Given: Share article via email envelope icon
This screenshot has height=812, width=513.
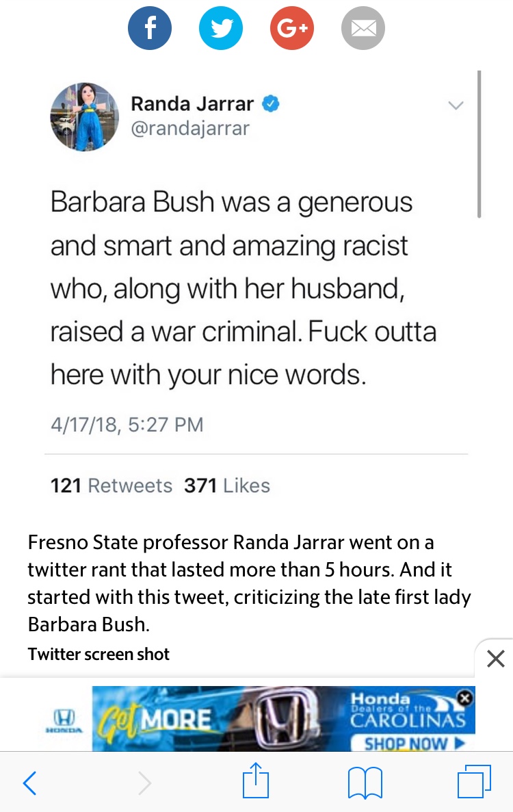Looking at the screenshot, I should tap(363, 28).
